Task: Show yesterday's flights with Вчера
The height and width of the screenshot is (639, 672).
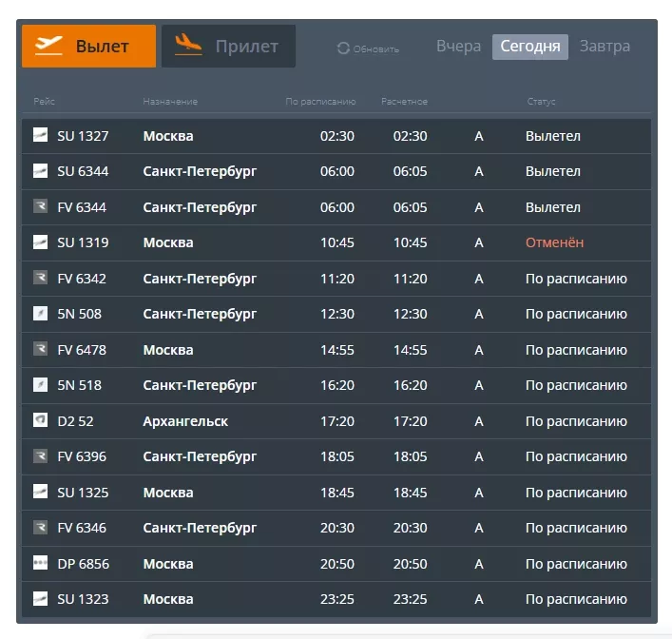Action: tap(458, 46)
